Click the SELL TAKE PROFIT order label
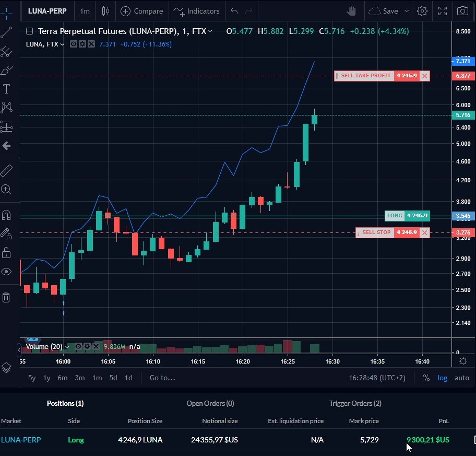 [365, 76]
